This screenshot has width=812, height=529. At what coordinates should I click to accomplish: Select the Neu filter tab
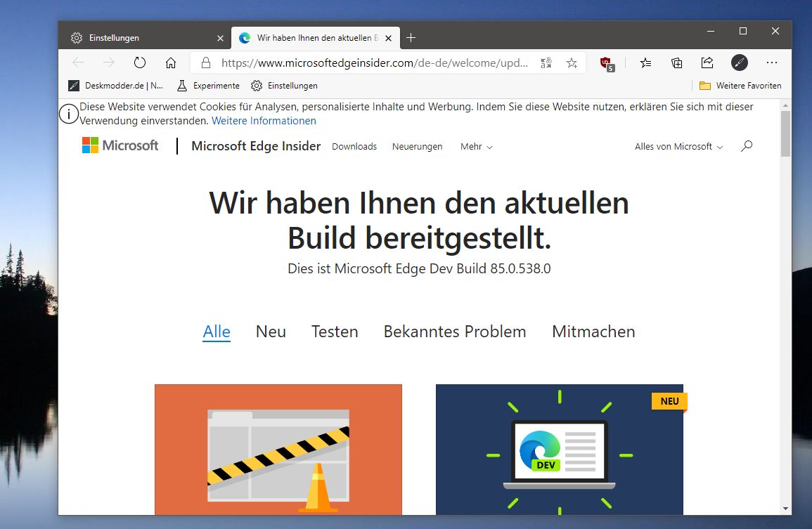coord(271,332)
